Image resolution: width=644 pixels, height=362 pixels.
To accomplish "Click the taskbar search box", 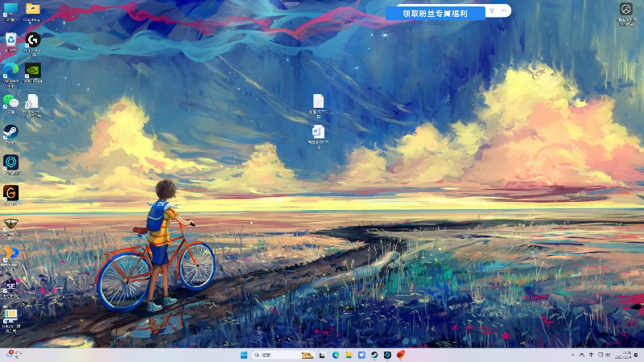I will (x=283, y=355).
